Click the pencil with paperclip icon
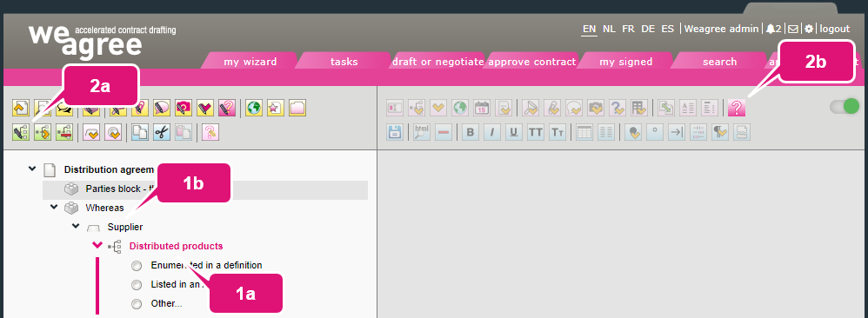The width and height of the screenshot is (868, 318). pos(140,108)
